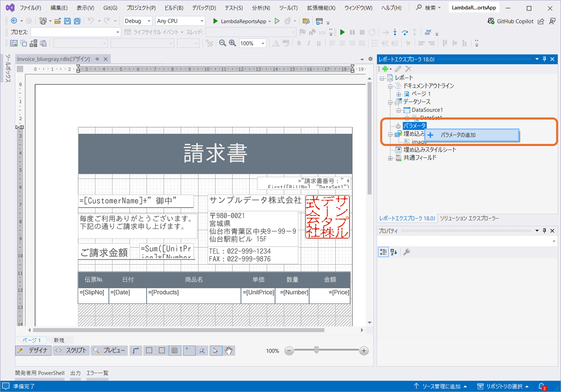Open the notifications bell in status bar
The image size is (561, 392).
click(542, 386)
